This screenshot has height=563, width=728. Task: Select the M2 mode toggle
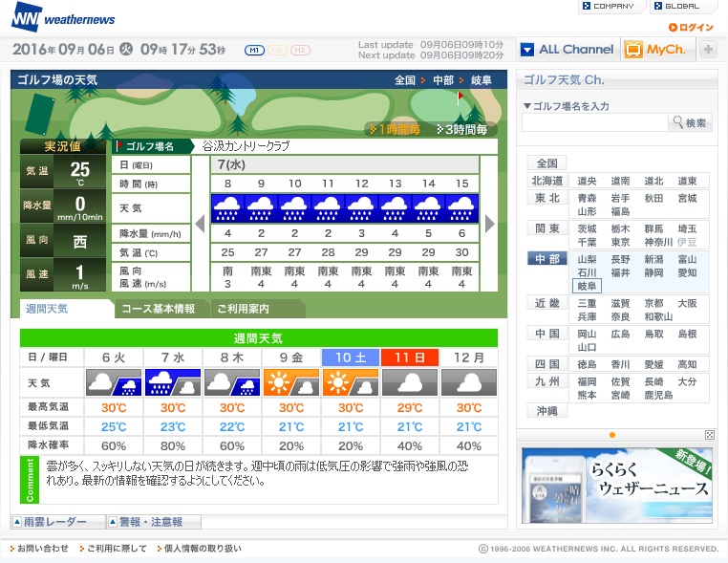(277, 50)
